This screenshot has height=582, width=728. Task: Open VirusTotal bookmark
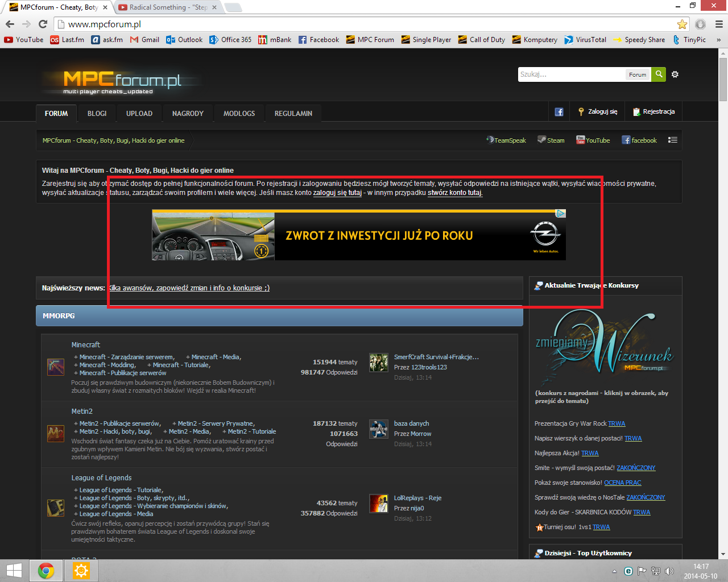click(x=585, y=40)
